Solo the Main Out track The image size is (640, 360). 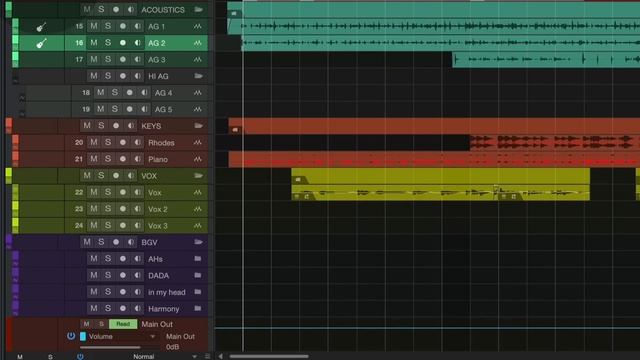[101, 324]
